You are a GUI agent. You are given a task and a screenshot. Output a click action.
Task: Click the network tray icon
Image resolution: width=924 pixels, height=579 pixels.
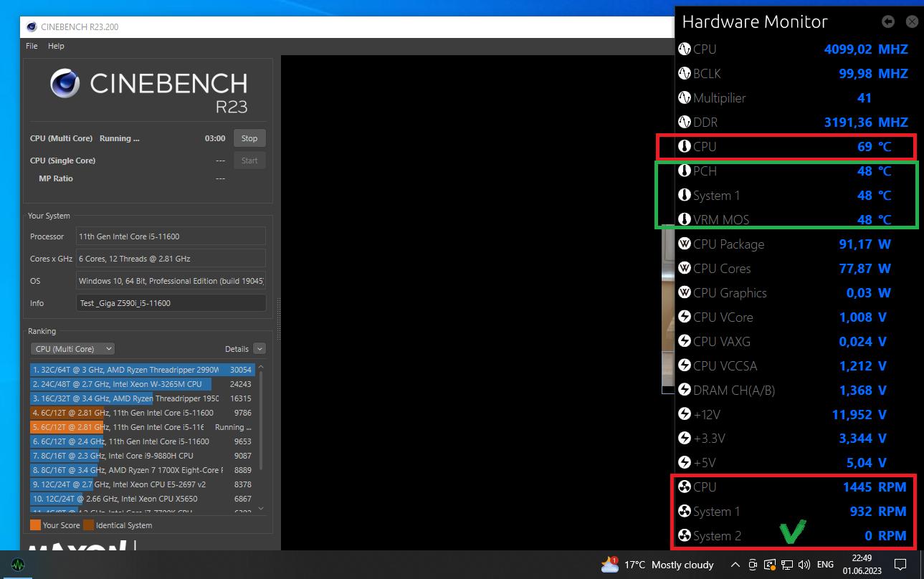[788, 565]
